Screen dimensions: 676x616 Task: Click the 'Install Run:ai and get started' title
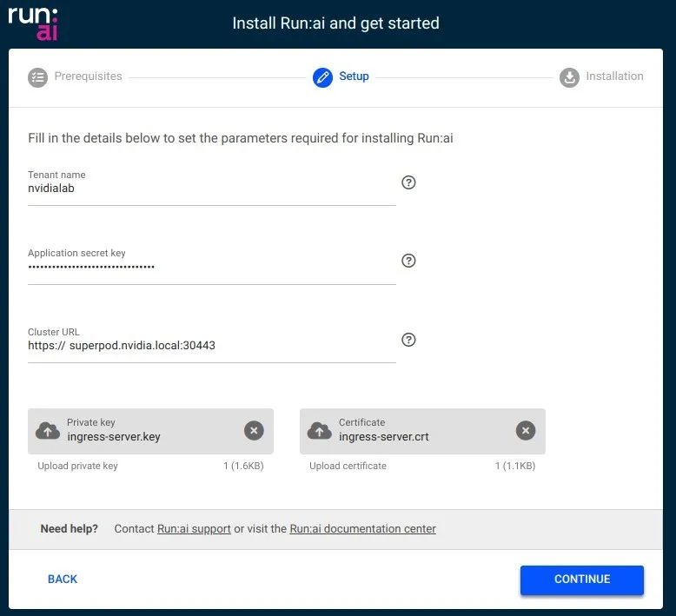click(x=336, y=23)
